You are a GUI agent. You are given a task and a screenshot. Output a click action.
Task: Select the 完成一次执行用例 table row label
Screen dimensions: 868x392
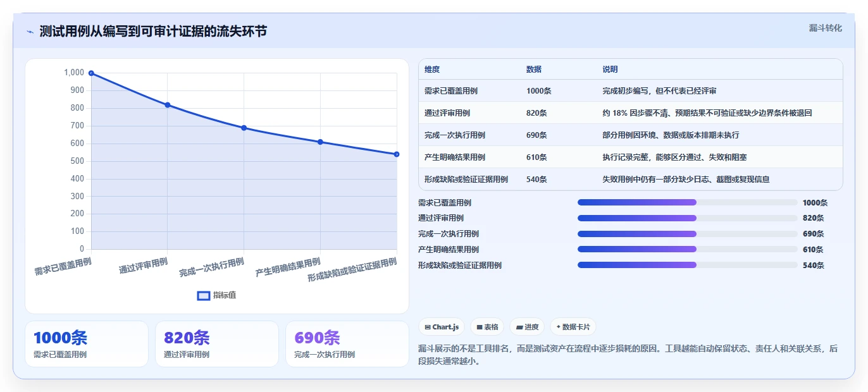(455, 135)
